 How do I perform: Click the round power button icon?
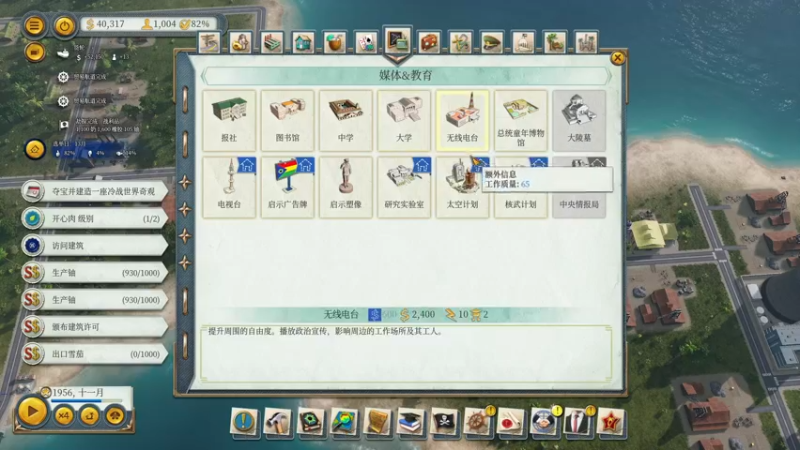click(x=65, y=26)
